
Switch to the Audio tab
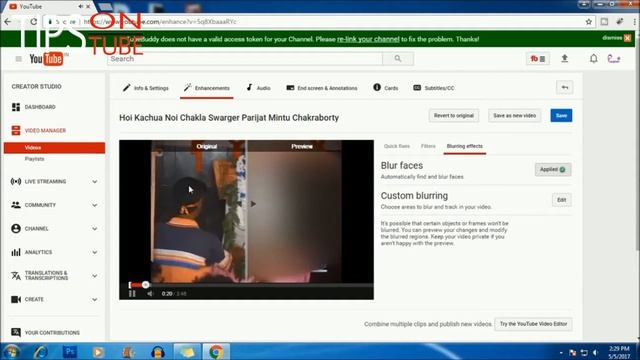point(258,88)
